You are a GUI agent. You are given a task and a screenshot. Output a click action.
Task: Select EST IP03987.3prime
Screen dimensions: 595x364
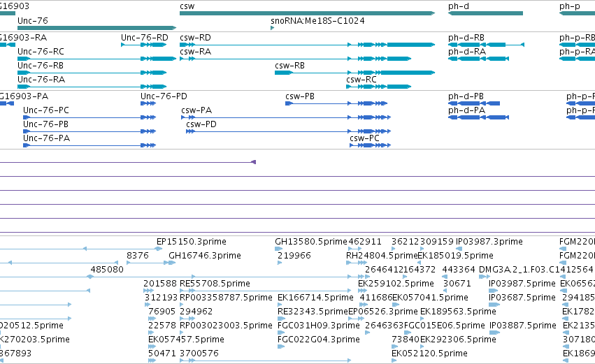(489, 242)
